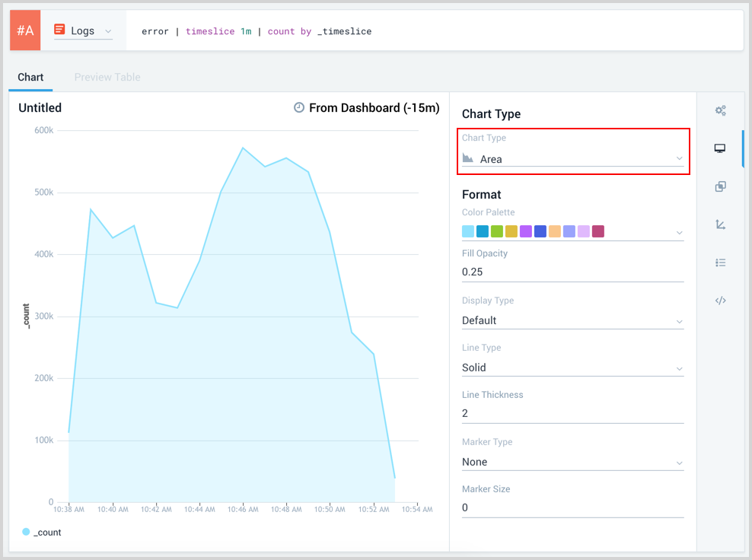Click the From Dashboard (-15m) time range
This screenshot has width=752, height=560.
coord(374,108)
